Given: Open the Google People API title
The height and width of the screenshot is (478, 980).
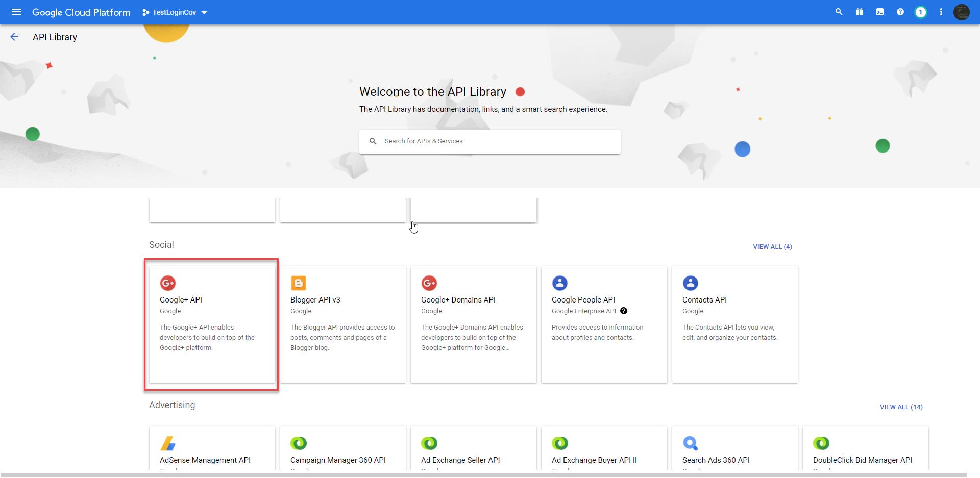Looking at the screenshot, I should [583, 299].
